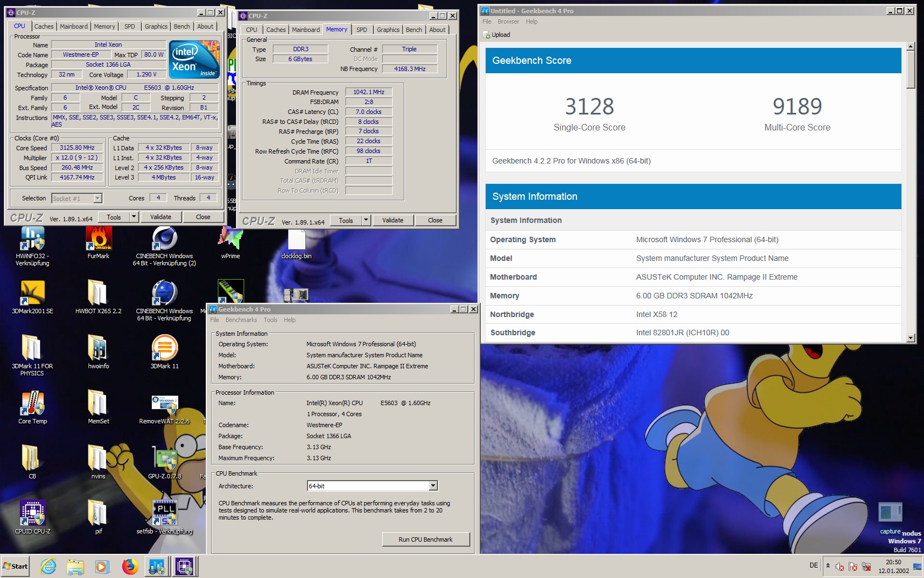This screenshot has height=578, width=924.
Task: Open CB folder on desktop
Action: point(32,463)
